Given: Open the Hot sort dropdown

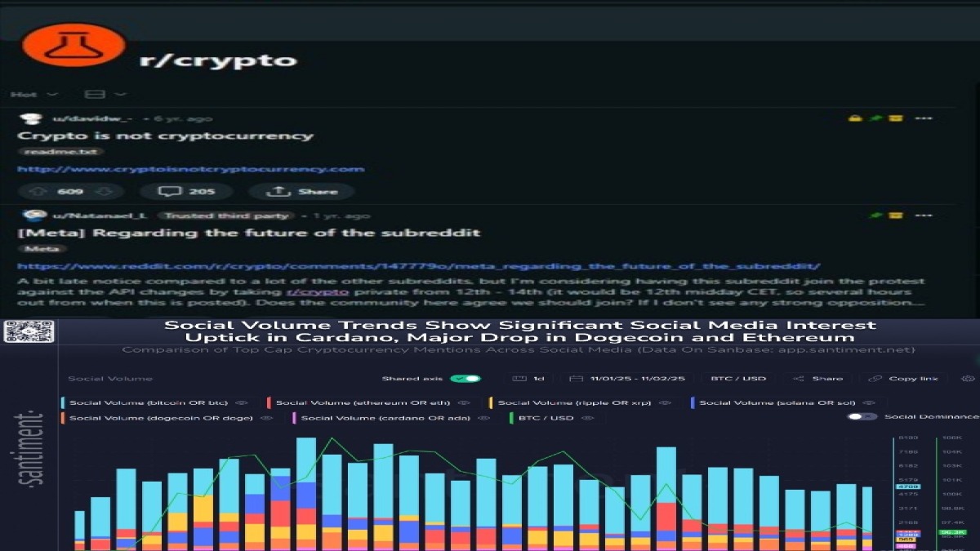Looking at the screenshot, I should pyautogui.click(x=34, y=95).
